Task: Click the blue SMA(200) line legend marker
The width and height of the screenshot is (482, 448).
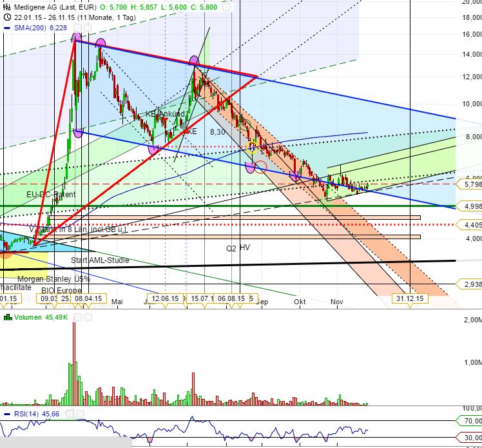Action: point(6,28)
